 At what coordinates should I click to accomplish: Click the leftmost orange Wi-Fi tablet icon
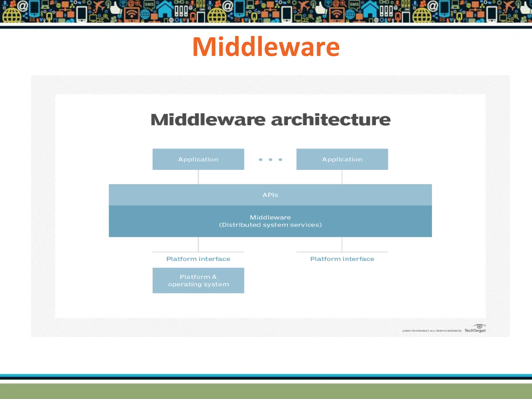(x=132, y=14)
